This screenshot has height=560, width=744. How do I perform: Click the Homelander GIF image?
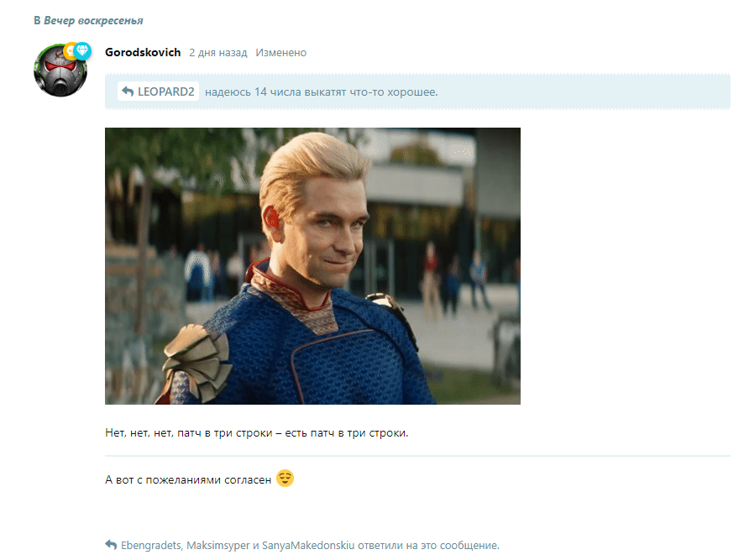(312, 266)
